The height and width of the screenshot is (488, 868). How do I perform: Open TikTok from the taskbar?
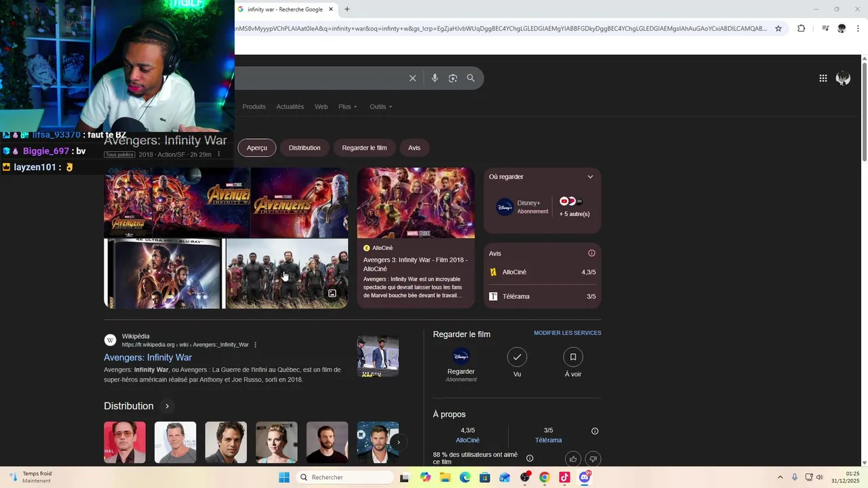(x=564, y=477)
